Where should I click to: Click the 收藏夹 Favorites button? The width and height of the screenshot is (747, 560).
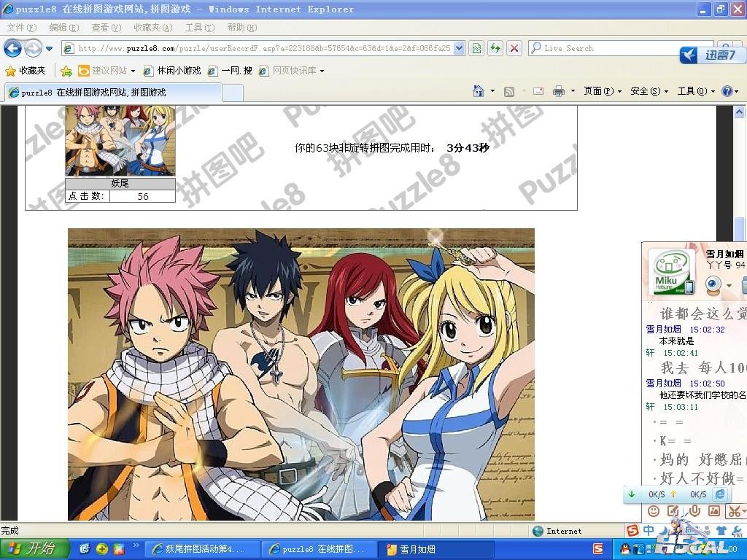(x=26, y=71)
